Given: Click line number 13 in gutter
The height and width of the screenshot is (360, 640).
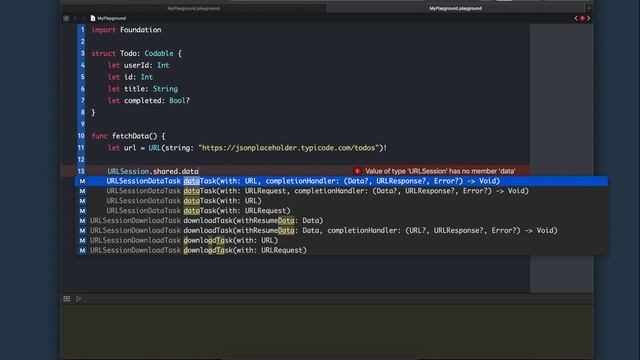Looking at the screenshot, I should point(81,171).
